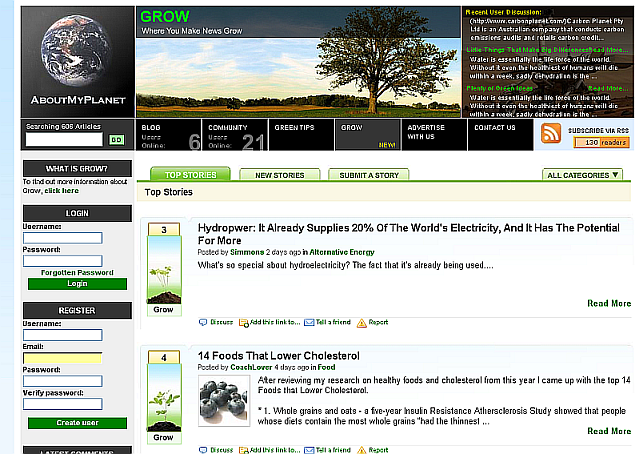
Task: Expand the All Categories dropdown
Action: point(582,175)
